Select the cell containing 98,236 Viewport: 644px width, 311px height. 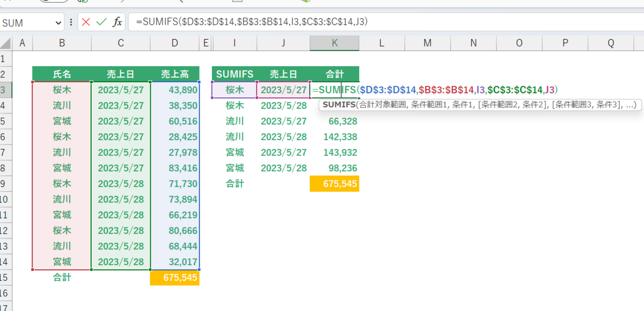tap(334, 168)
